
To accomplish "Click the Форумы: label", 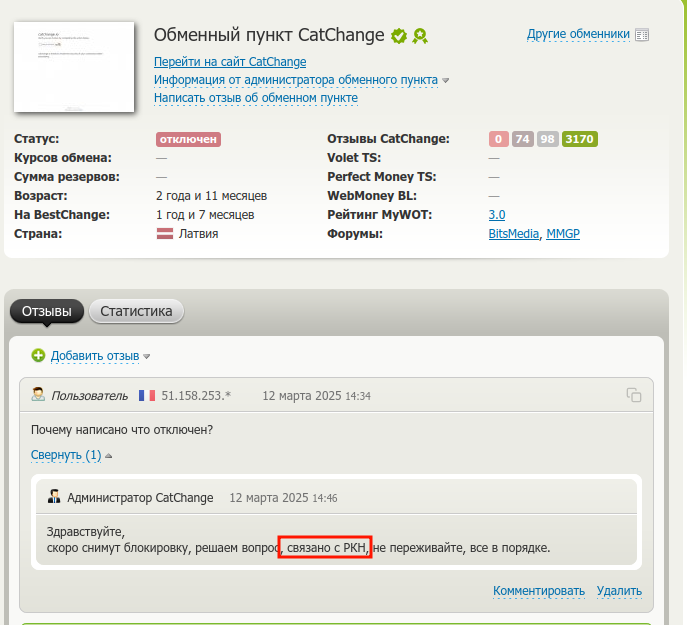I will point(355,234).
